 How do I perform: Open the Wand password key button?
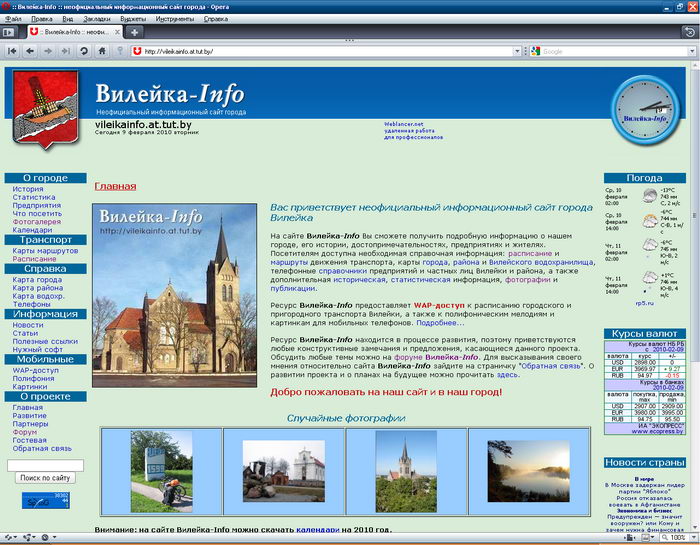120,51
